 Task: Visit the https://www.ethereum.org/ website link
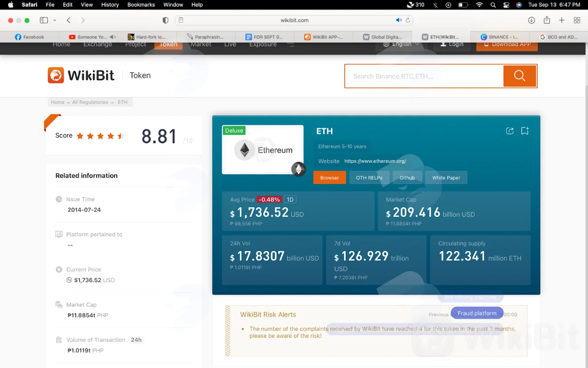point(375,161)
